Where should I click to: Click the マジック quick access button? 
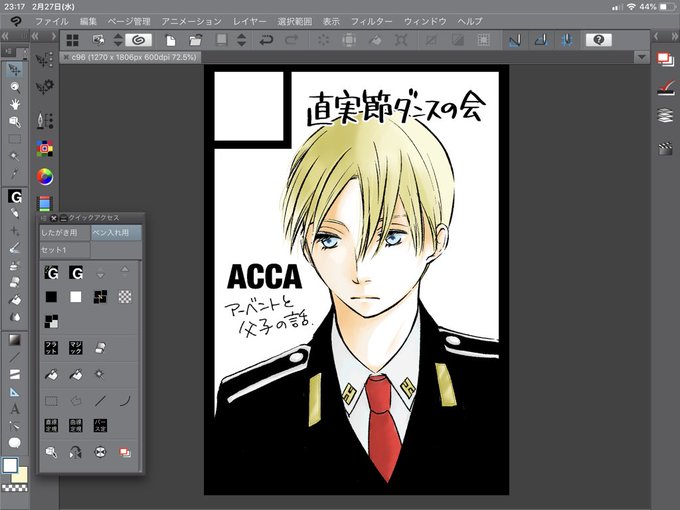[x=76, y=348]
